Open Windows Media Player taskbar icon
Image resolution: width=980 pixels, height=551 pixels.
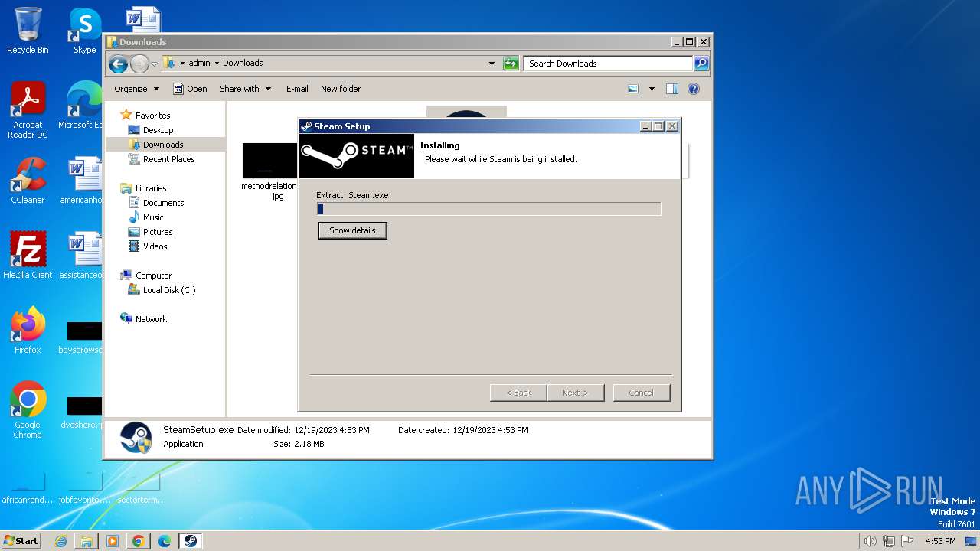[113, 541]
